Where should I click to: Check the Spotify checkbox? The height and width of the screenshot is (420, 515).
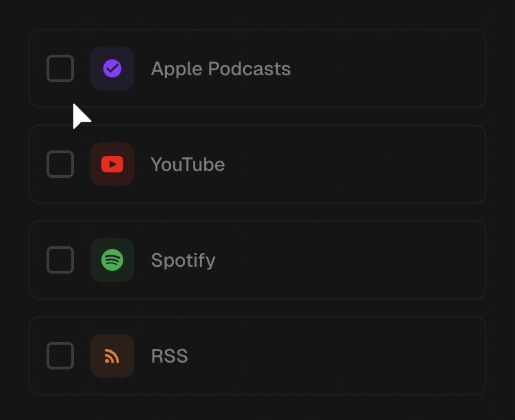(60, 260)
